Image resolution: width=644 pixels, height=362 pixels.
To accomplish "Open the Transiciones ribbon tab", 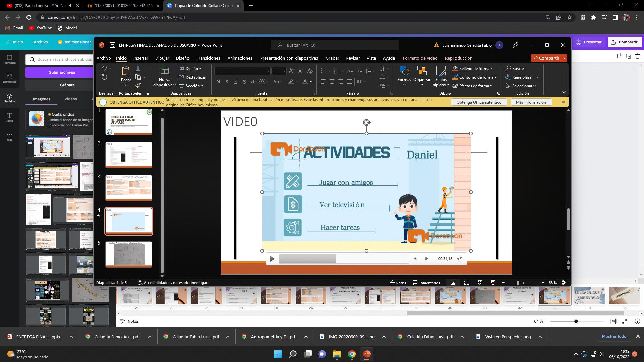I will coord(208,58).
